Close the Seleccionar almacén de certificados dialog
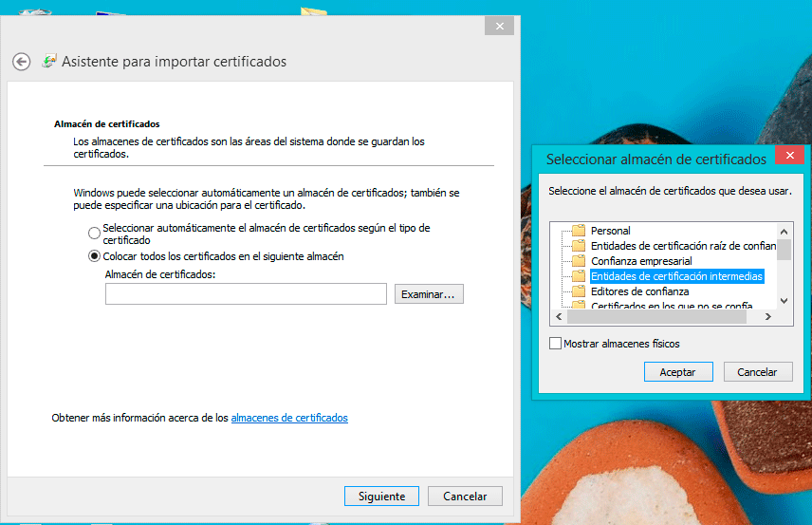 [790, 155]
